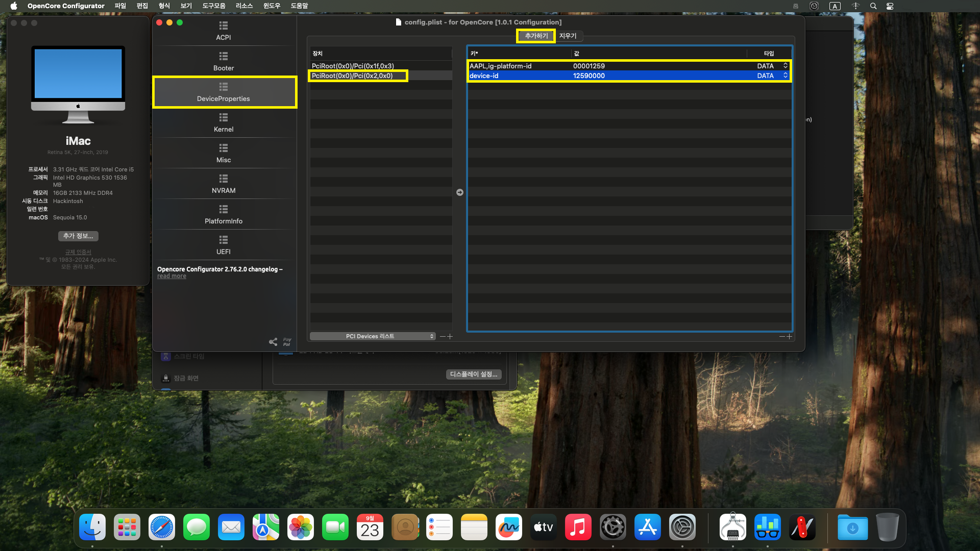
Task: Open Notes from the Dock
Action: [474, 527]
